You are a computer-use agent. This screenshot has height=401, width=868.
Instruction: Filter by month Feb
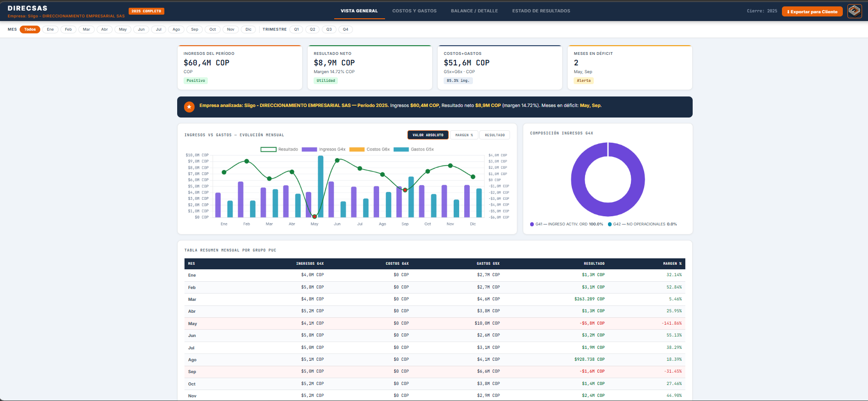68,29
